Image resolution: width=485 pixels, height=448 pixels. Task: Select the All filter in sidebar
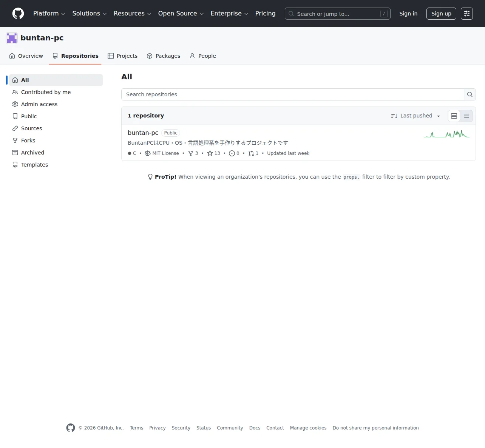[x=56, y=80]
